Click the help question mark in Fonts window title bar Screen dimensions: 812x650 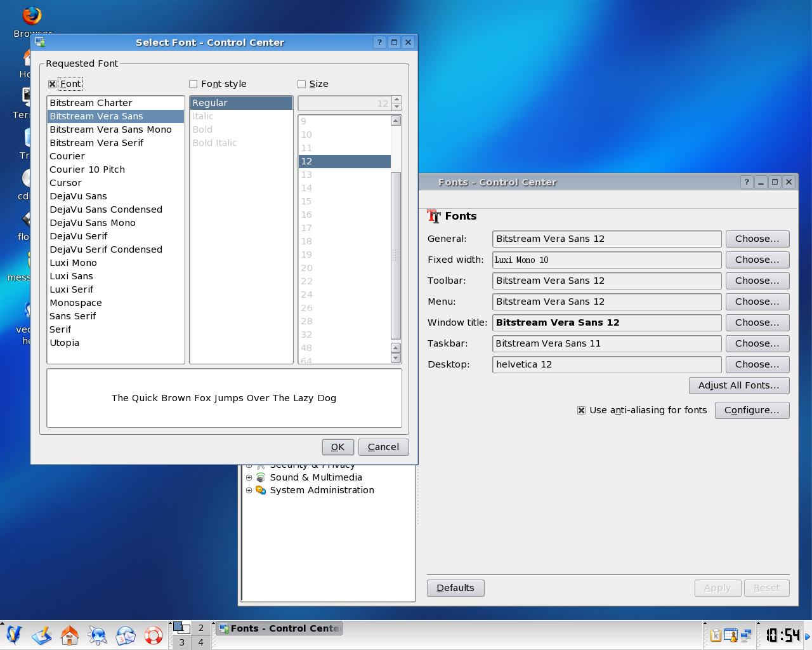(747, 182)
